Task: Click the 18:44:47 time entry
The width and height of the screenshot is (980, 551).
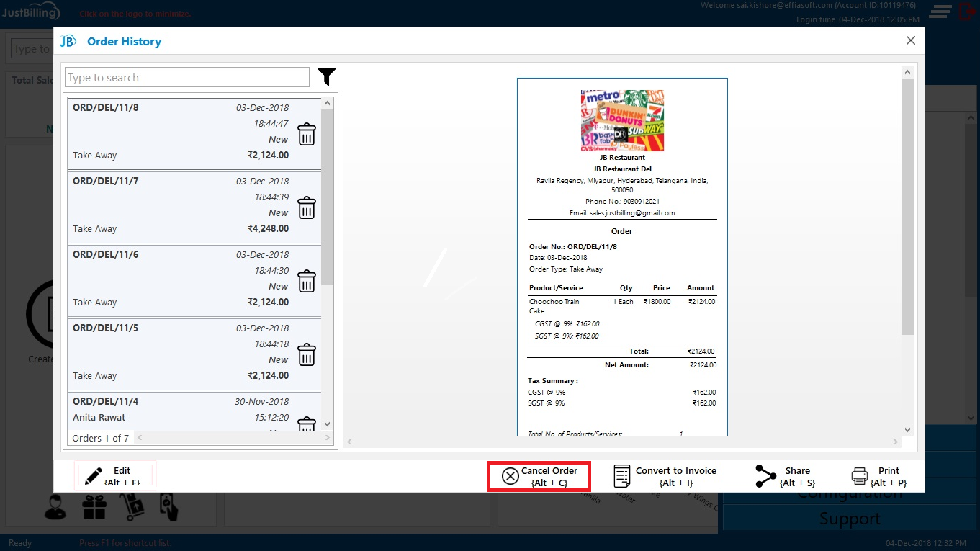Action: 271,123
